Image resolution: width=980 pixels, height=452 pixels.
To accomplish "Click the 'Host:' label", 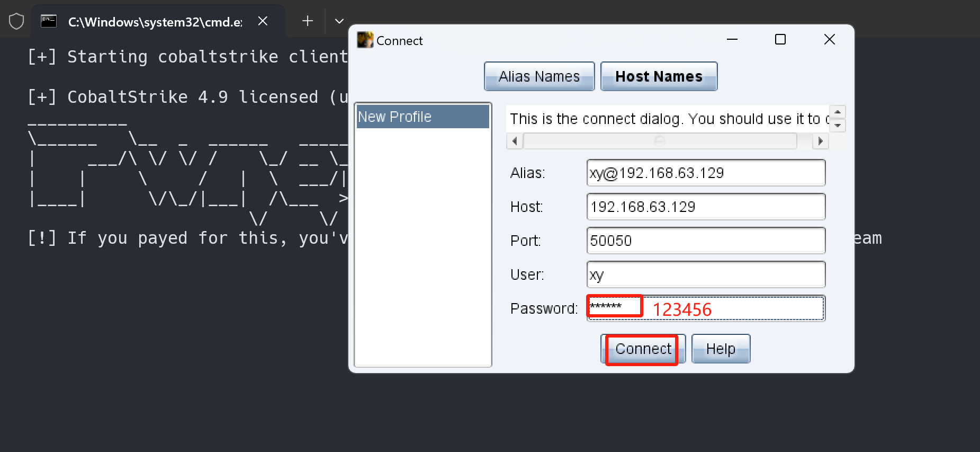I will (526, 207).
